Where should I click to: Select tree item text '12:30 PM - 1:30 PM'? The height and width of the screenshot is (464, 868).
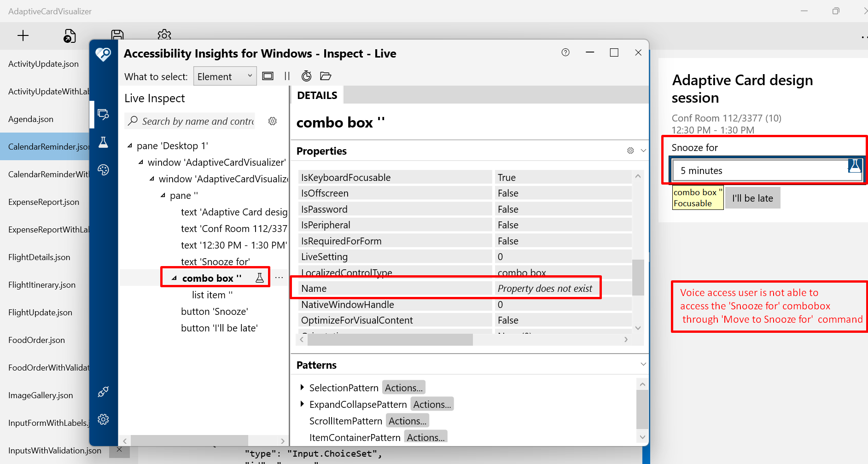point(234,245)
